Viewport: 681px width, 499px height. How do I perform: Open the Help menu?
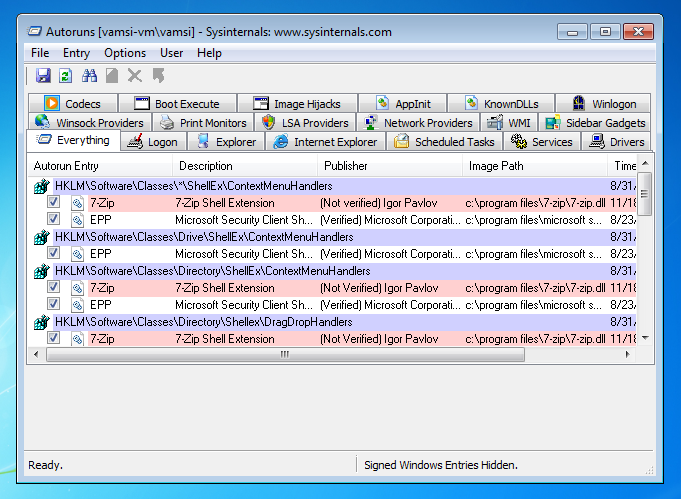click(x=209, y=53)
